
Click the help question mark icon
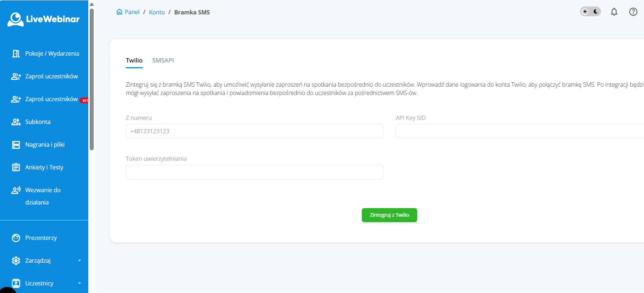point(633,12)
